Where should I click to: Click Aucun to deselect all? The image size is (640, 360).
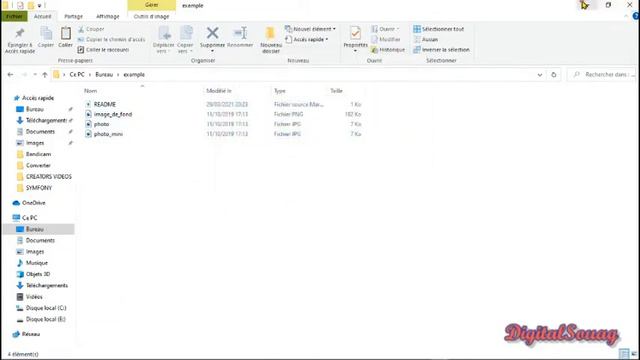pyautogui.click(x=425, y=40)
